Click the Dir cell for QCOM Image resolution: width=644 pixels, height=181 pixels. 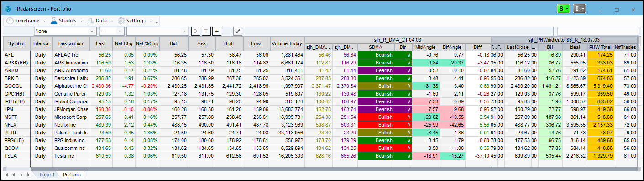403,148
